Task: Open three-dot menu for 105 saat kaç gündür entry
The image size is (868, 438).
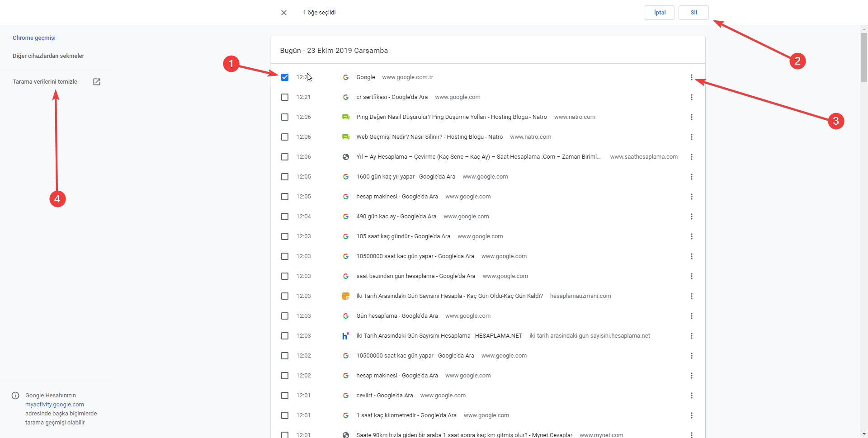Action: pyautogui.click(x=691, y=236)
